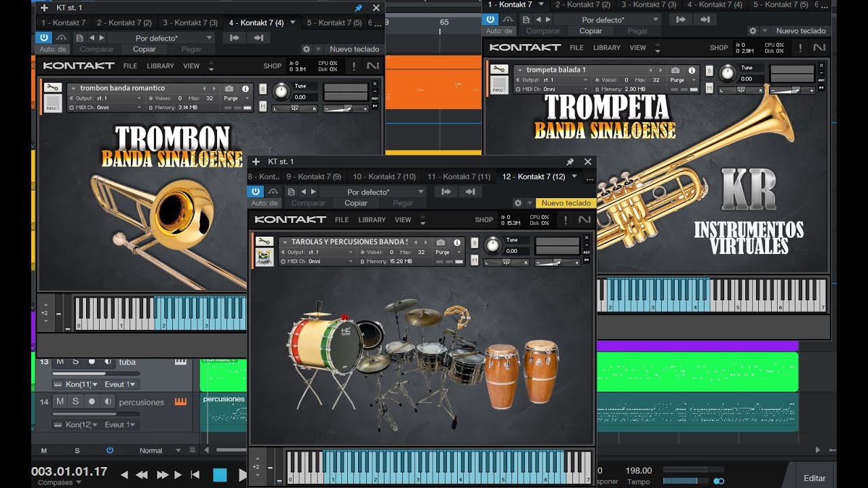This screenshot has height=488, width=868.
Task: Click Auto: de in percussion plugin window
Action: (264, 203)
